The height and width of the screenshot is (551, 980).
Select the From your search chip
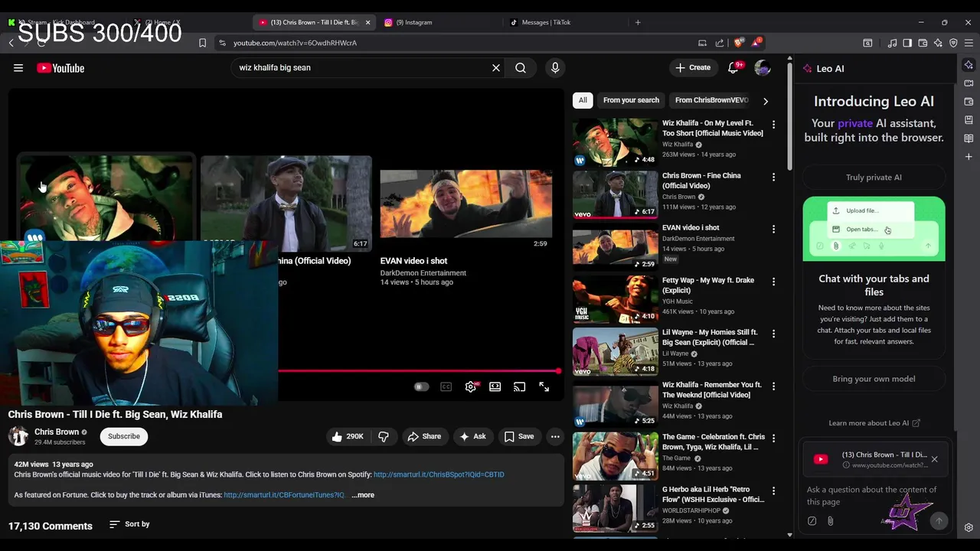631,100
